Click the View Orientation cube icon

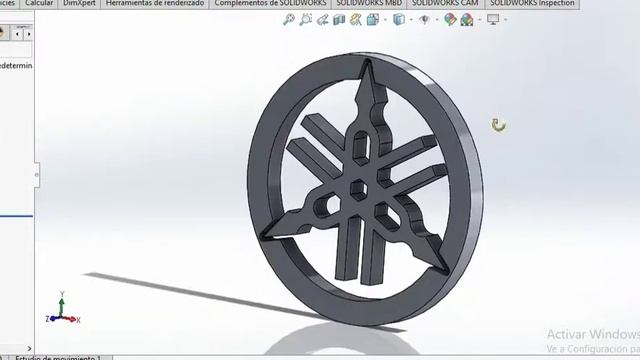click(x=373, y=19)
